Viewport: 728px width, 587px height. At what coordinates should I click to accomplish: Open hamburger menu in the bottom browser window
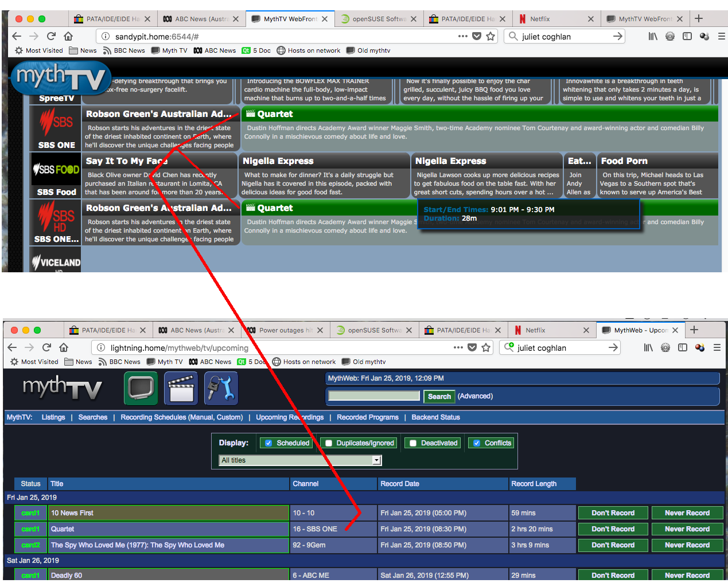[x=717, y=347]
